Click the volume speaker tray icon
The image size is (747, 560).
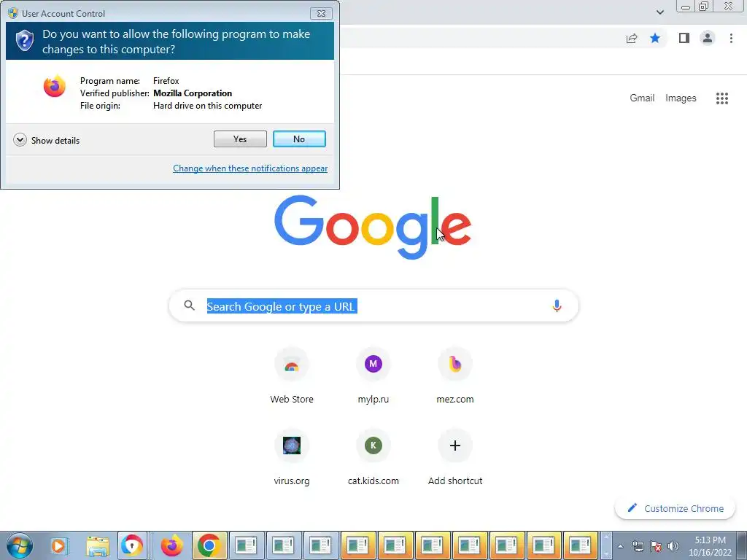click(673, 546)
